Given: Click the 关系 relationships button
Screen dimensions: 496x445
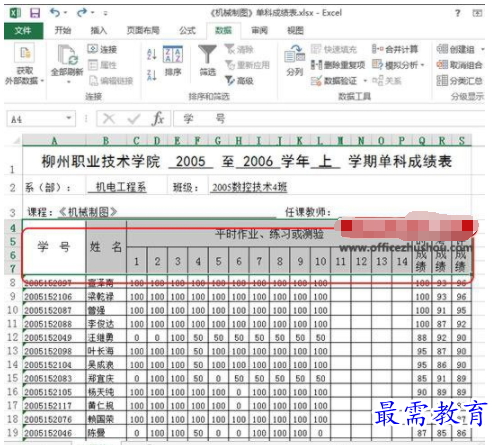Looking at the screenshot, I should pos(387,81).
